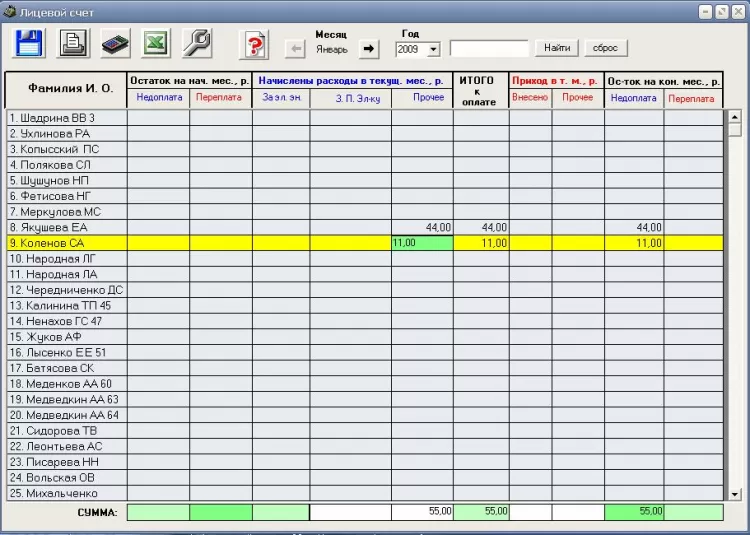Screen dimensions: 750x535
Task: Open the calculator icon in toolbar
Action: pyautogui.click(x=115, y=44)
